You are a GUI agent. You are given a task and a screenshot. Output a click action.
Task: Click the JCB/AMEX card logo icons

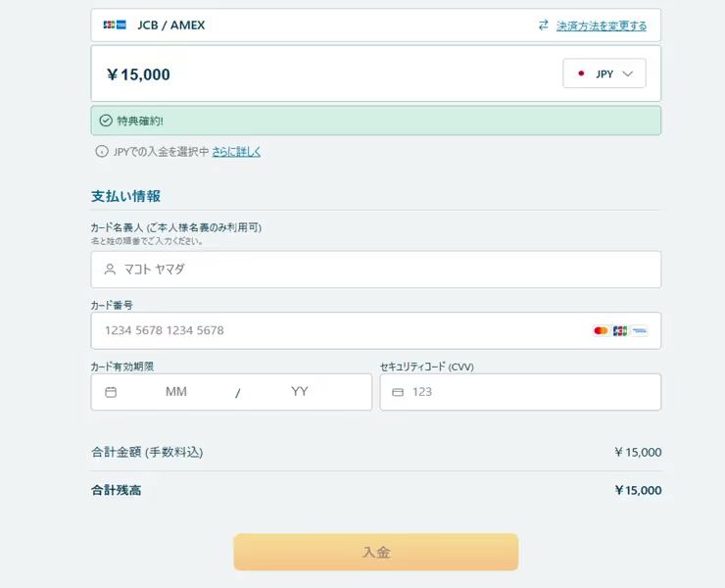115,25
